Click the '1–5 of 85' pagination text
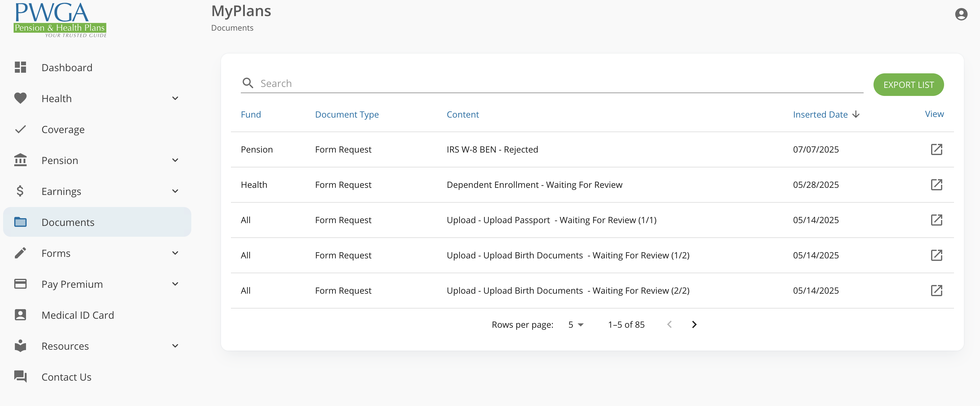980x406 pixels. (x=626, y=325)
